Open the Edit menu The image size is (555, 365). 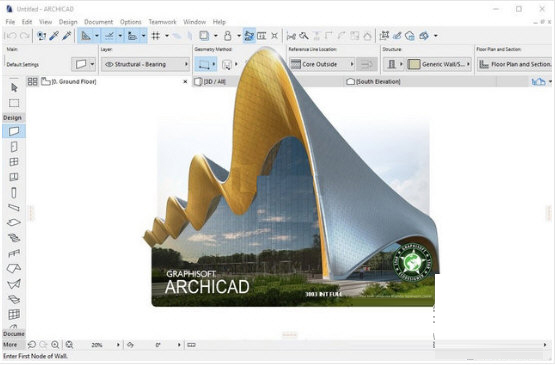[27, 22]
